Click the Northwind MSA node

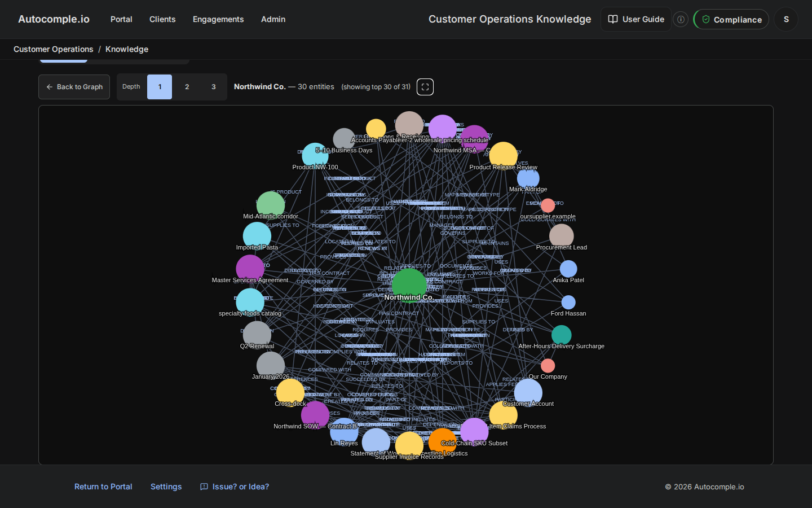coord(474,139)
